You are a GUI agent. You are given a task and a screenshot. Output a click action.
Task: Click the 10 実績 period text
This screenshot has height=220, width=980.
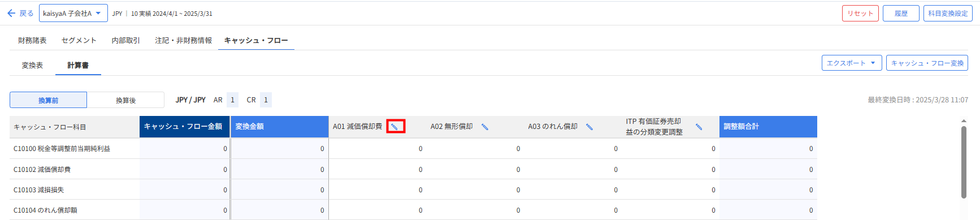172,13
